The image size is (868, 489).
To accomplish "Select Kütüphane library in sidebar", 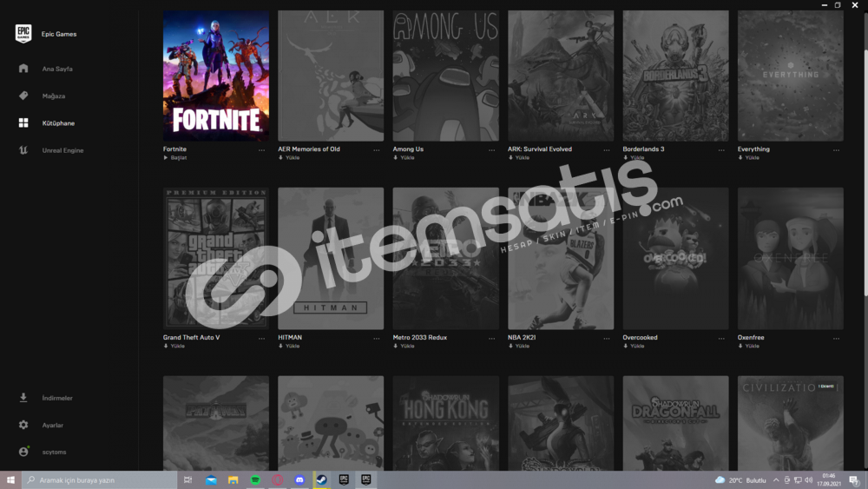I will 58,123.
